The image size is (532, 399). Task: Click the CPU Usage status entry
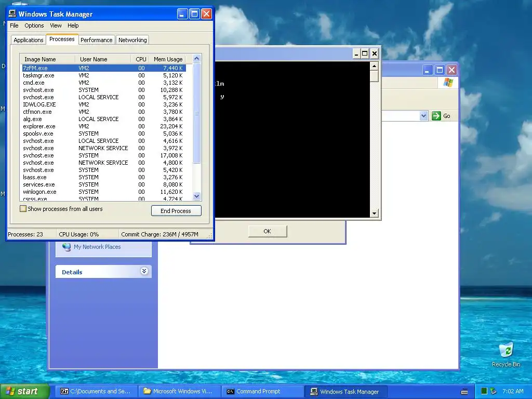pos(79,234)
